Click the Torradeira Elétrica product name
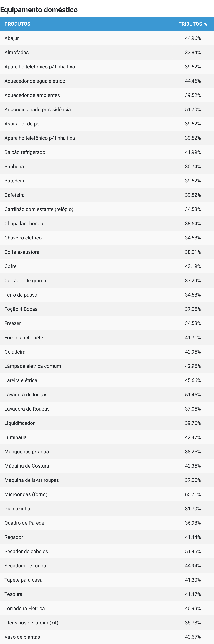Image resolution: width=214 pixels, height=644 pixels. tap(25, 608)
